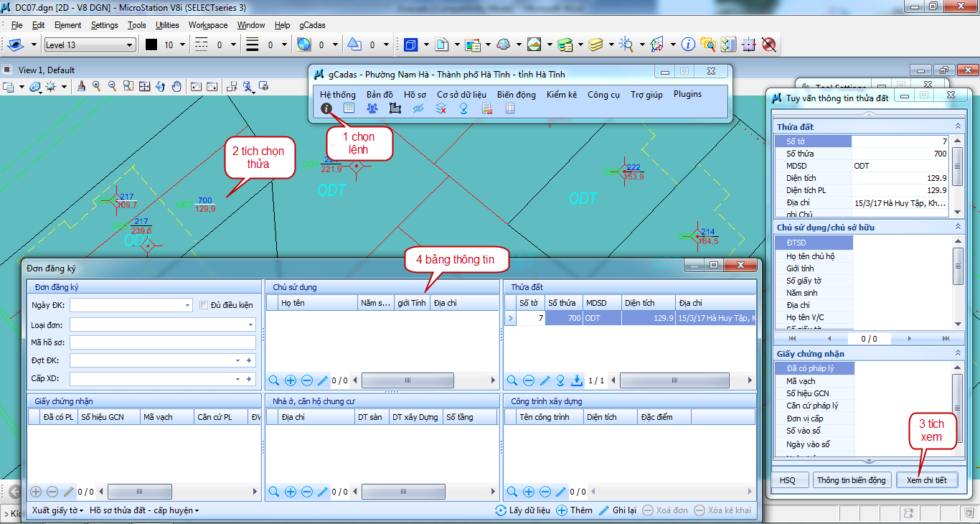Image resolution: width=980 pixels, height=524 pixels.
Task: Collapse the Giấy chứng nhận section chevron
Action: point(957,353)
